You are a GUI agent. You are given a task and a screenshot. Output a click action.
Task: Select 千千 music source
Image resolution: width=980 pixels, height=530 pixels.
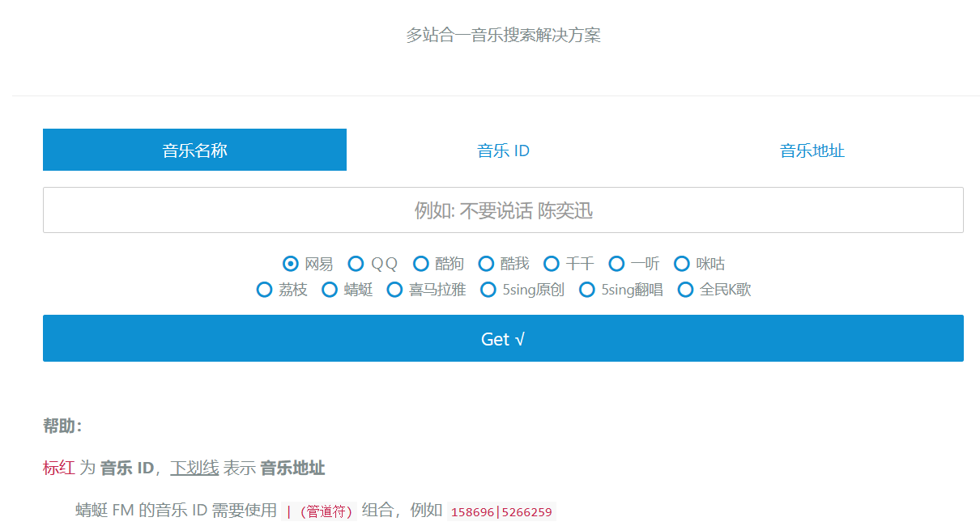[x=552, y=264]
